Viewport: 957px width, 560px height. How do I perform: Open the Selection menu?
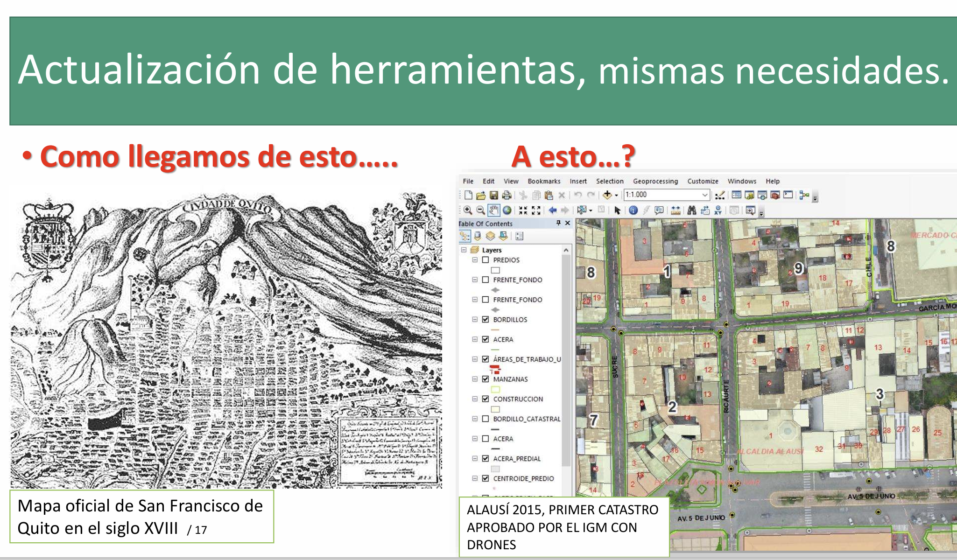[610, 181]
